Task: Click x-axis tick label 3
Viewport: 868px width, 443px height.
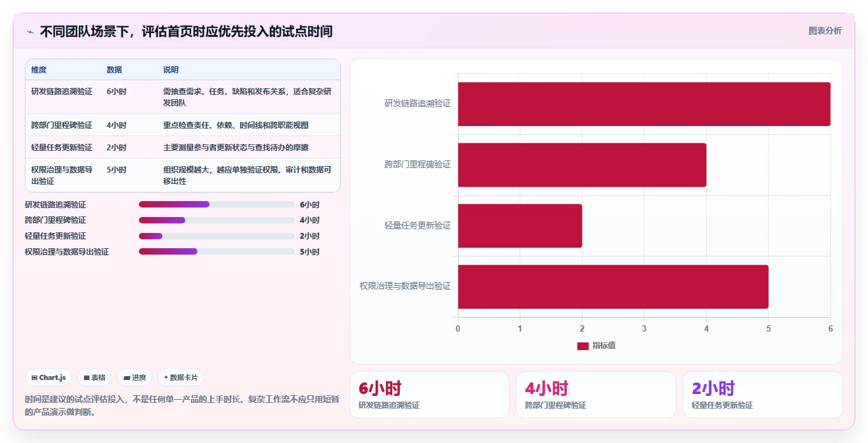Action: [x=644, y=328]
